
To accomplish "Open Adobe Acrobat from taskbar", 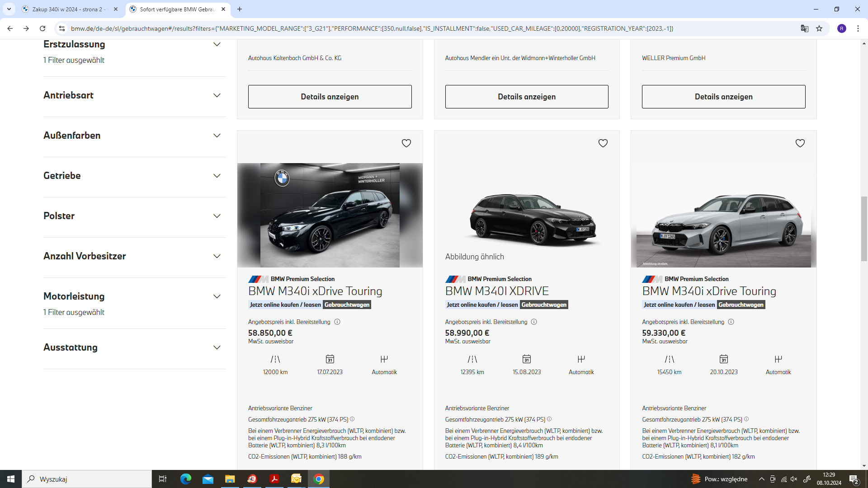I will point(274,479).
